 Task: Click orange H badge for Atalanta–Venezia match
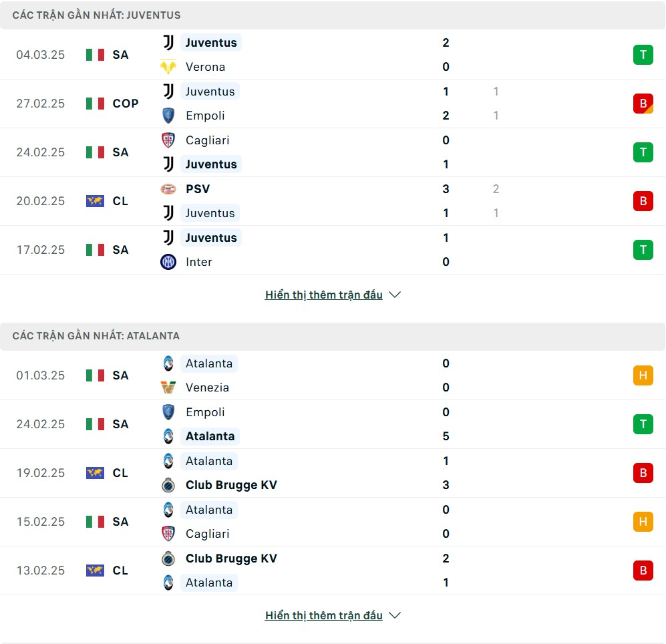643,375
